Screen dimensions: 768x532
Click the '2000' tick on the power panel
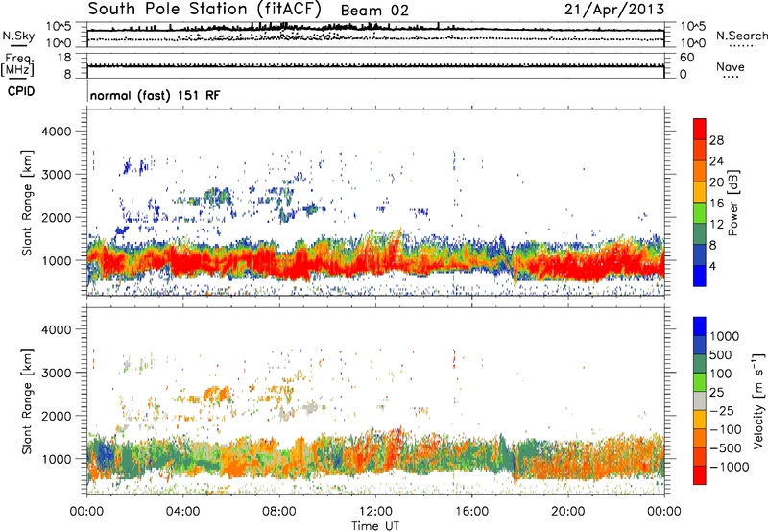click(x=56, y=217)
